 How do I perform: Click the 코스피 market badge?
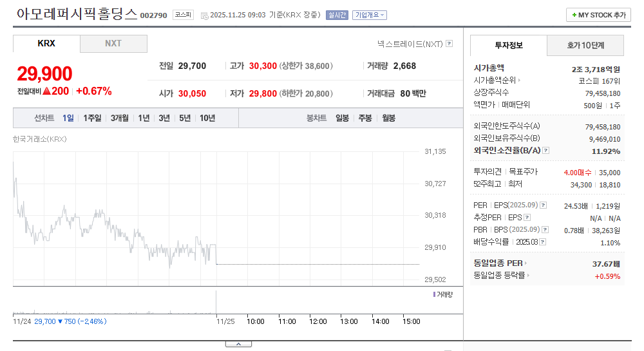183,15
